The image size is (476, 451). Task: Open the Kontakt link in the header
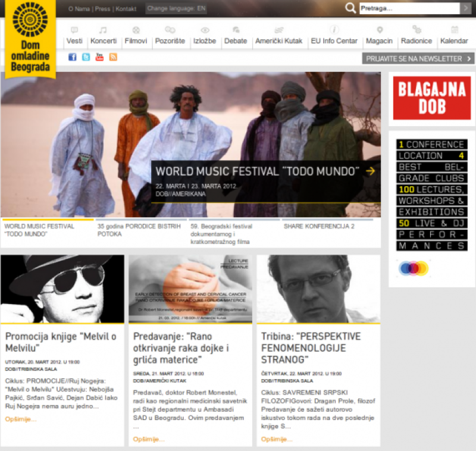[126, 9]
